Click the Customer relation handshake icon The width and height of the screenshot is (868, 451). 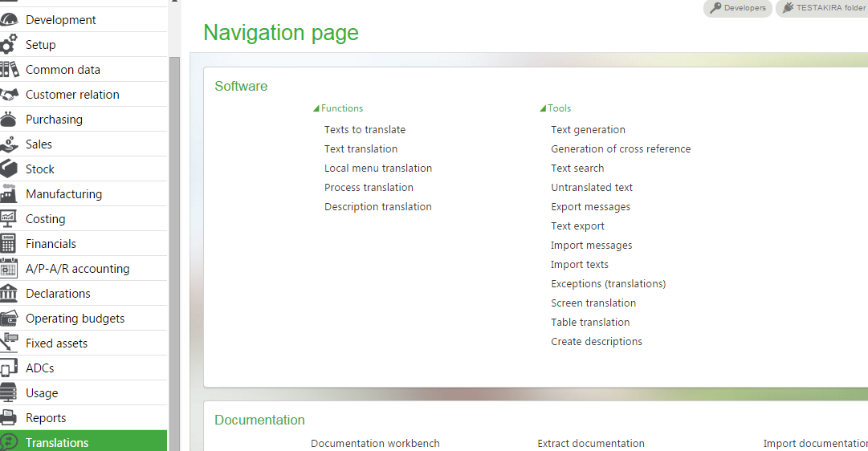coord(9,95)
